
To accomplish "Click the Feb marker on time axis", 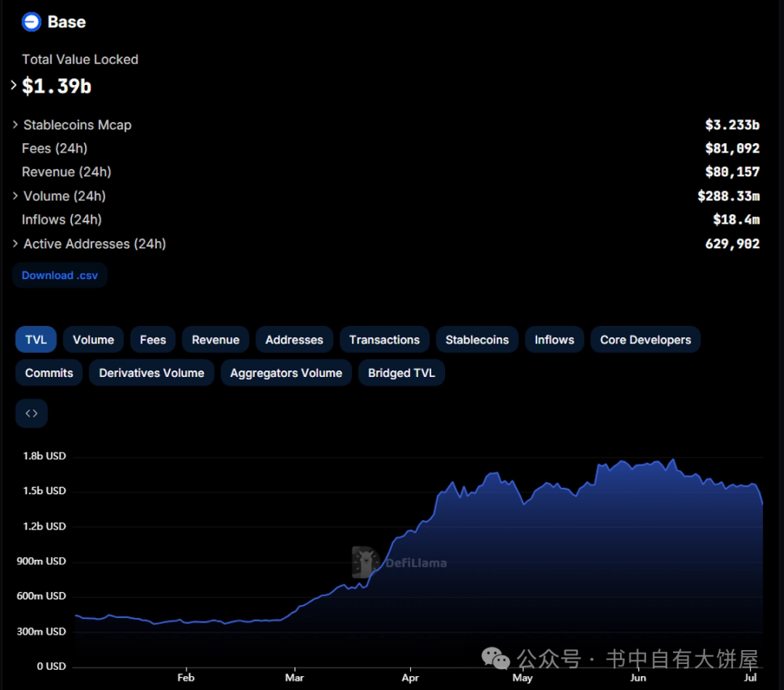I will pos(186,678).
